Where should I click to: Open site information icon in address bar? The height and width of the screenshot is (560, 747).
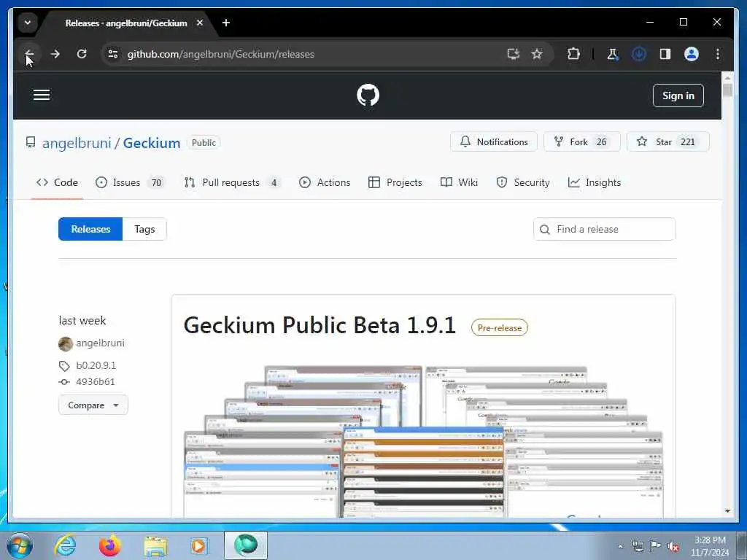coord(113,54)
